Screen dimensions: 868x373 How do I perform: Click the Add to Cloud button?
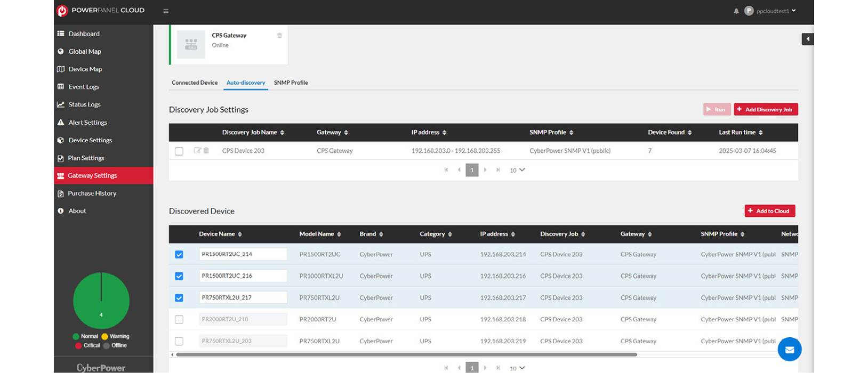[770, 211]
